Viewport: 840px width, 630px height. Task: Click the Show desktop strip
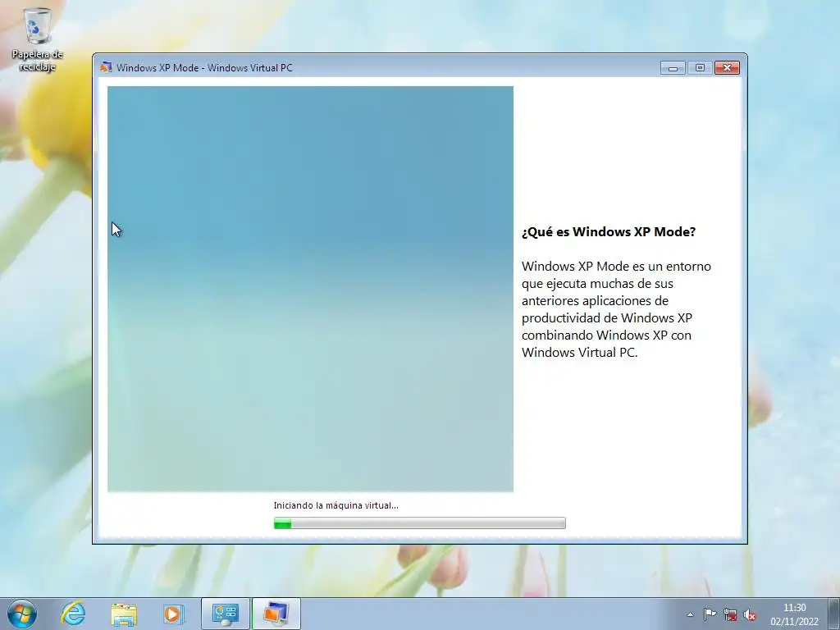tap(834, 614)
